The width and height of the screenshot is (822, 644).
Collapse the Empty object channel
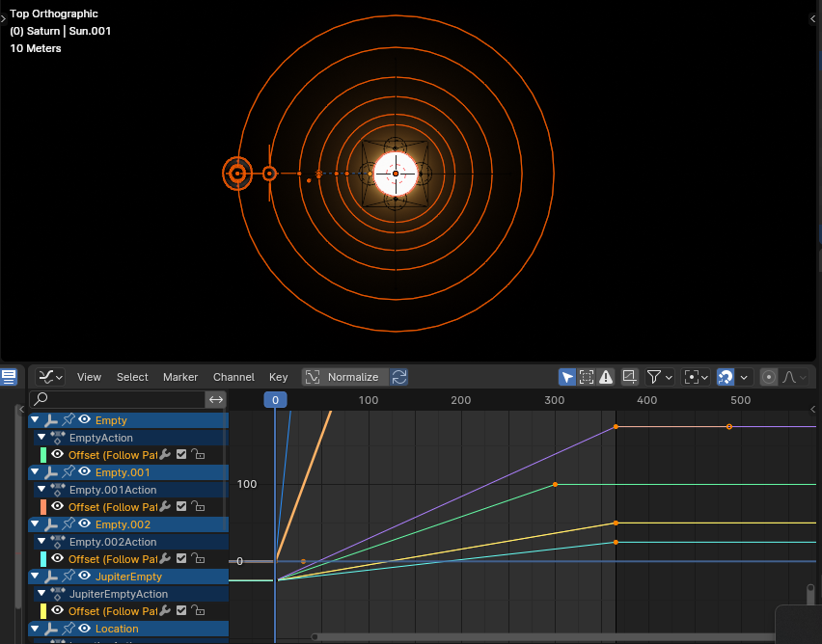tap(36, 420)
